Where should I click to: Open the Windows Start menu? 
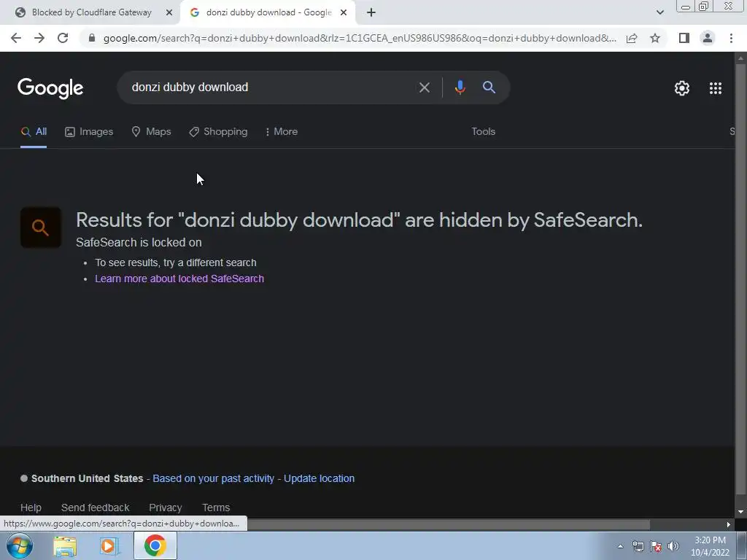pos(20,545)
